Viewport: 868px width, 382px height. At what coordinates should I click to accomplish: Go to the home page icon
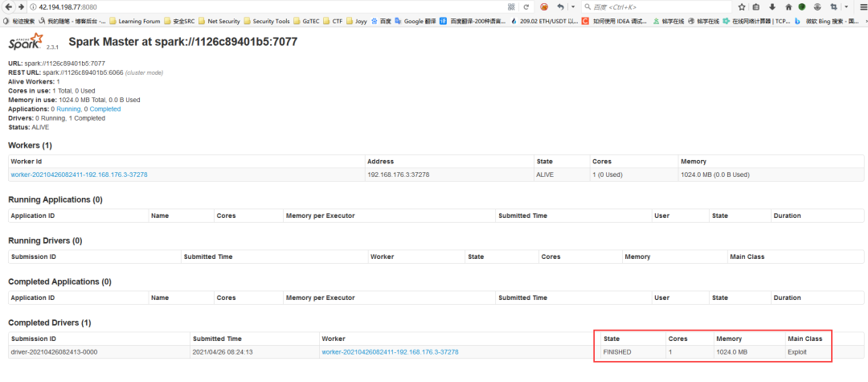click(788, 7)
